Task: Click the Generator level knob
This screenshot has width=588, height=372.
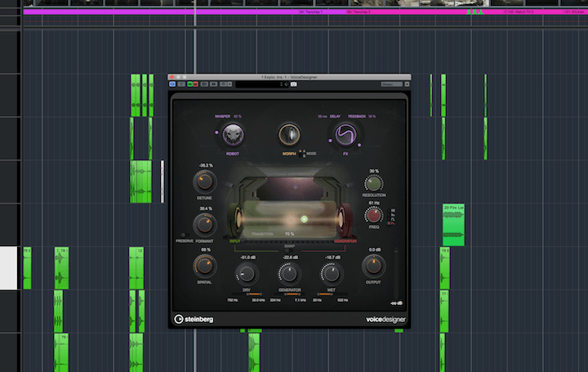Action: point(289,274)
